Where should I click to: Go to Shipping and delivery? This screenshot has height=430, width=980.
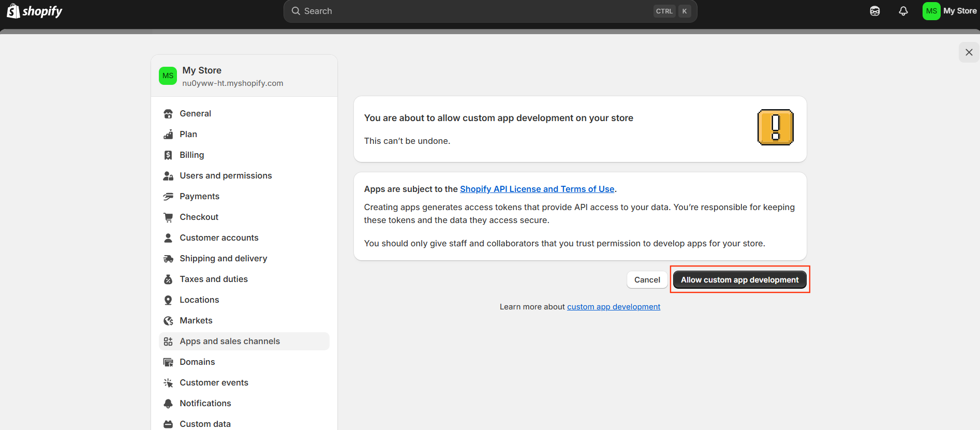pos(244,258)
